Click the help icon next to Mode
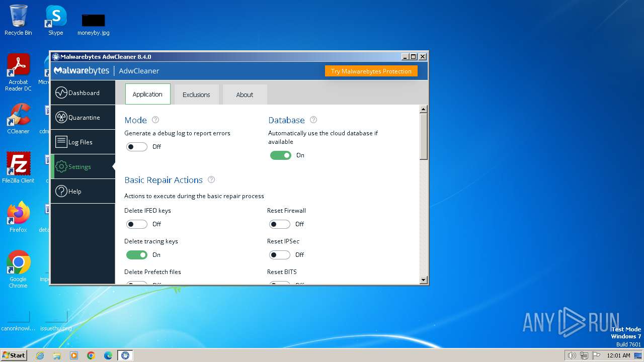Screen dimensions: 644x362 click(155, 120)
